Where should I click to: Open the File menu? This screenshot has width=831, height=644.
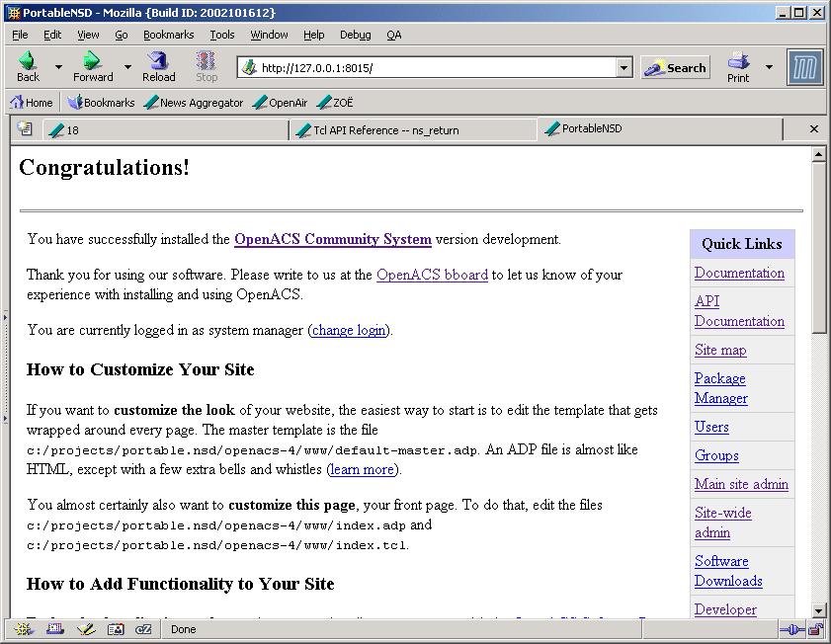pos(20,35)
